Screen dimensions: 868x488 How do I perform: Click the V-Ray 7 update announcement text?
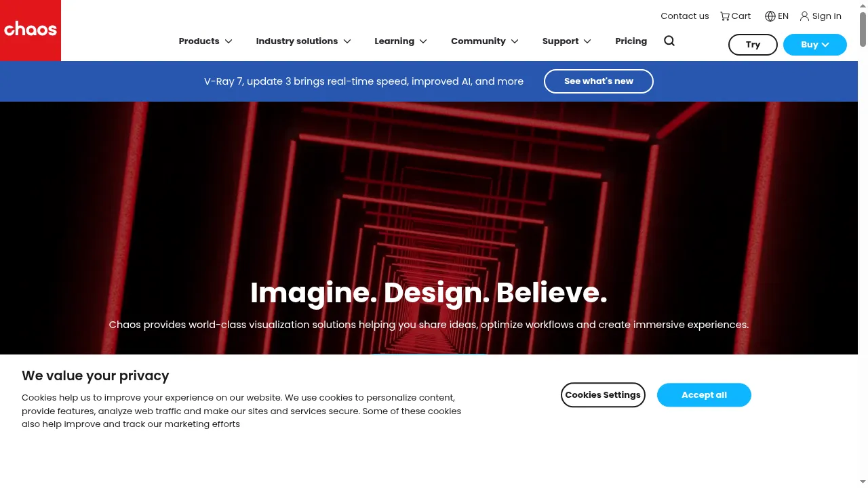tap(363, 81)
